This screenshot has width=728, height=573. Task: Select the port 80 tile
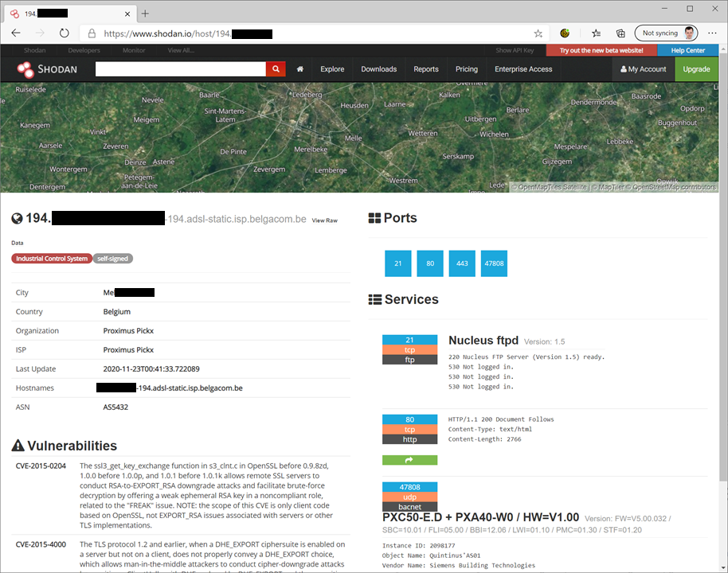pyautogui.click(x=430, y=263)
